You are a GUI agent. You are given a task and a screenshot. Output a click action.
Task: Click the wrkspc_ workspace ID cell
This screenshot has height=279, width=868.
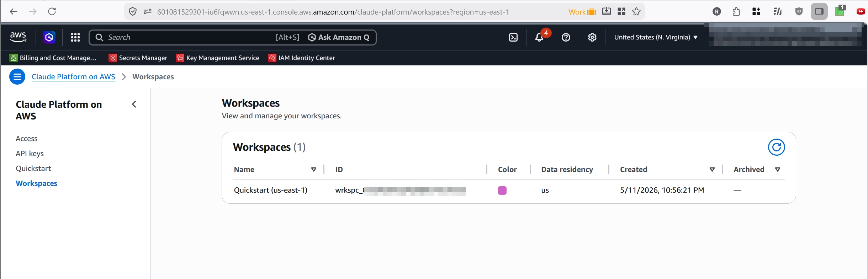click(401, 191)
